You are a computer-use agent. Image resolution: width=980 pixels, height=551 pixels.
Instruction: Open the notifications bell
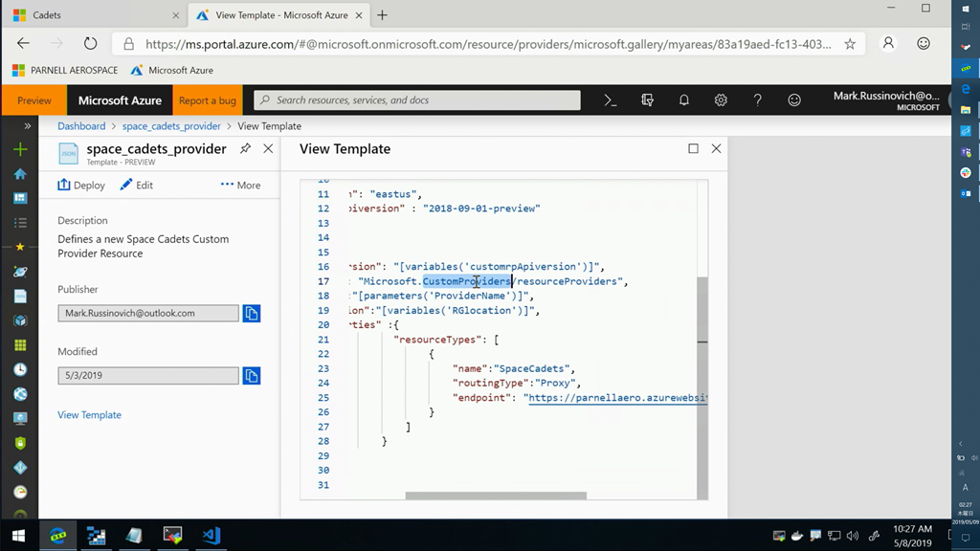click(684, 100)
